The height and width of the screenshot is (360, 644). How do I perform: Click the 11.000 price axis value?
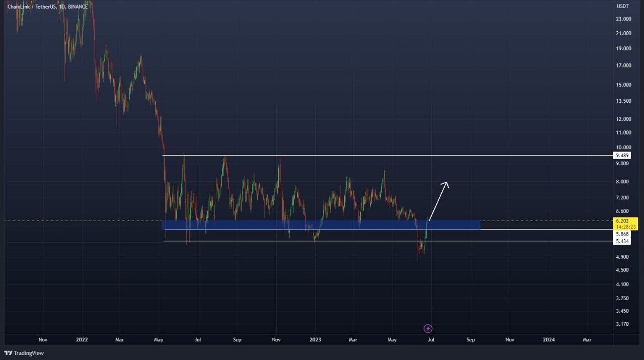point(624,133)
